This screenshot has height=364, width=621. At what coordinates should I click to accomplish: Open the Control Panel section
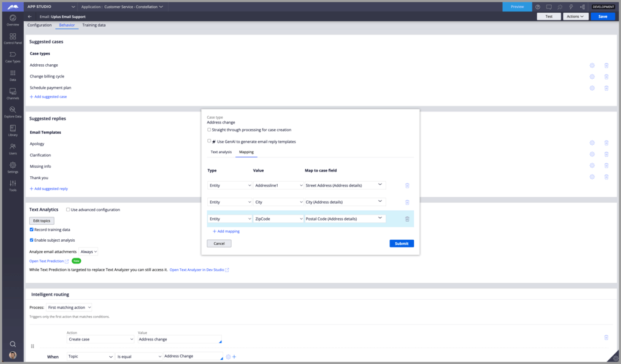click(x=12, y=38)
